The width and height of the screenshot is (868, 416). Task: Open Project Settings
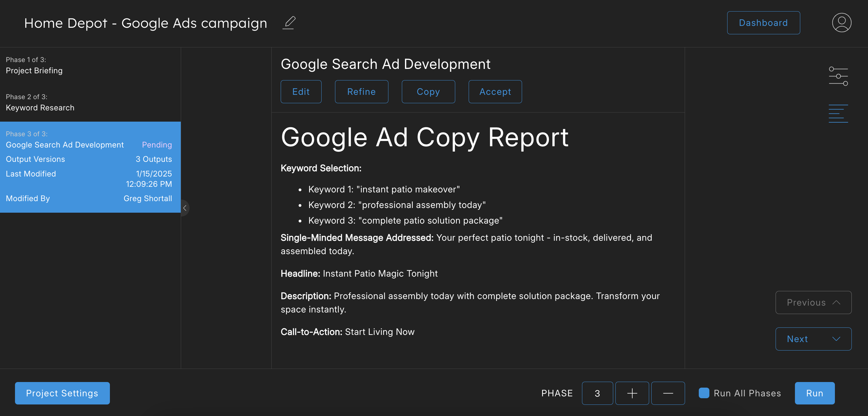pyautogui.click(x=62, y=393)
